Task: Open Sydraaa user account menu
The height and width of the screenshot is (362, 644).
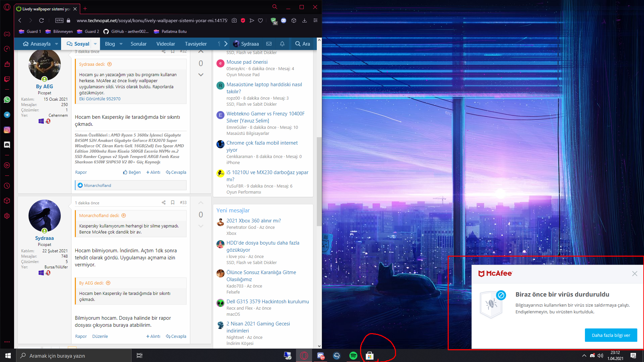Action: tap(246, 44)
